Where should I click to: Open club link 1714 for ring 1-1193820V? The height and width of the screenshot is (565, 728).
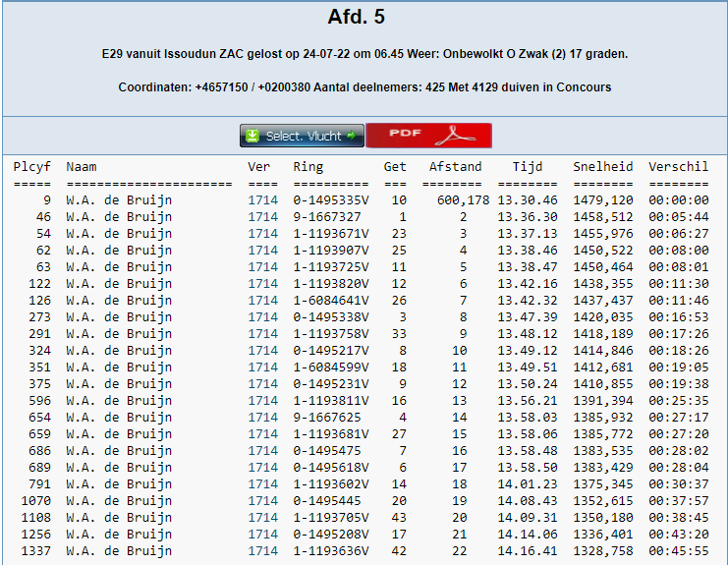262,284
